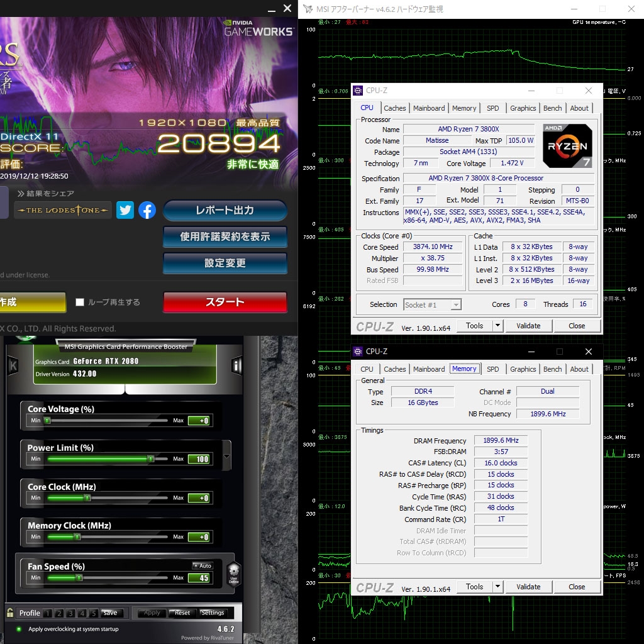Click Close button in lower CPU-Z window
The height and width of the screenshot is (644, 644).
pos(577,587)
